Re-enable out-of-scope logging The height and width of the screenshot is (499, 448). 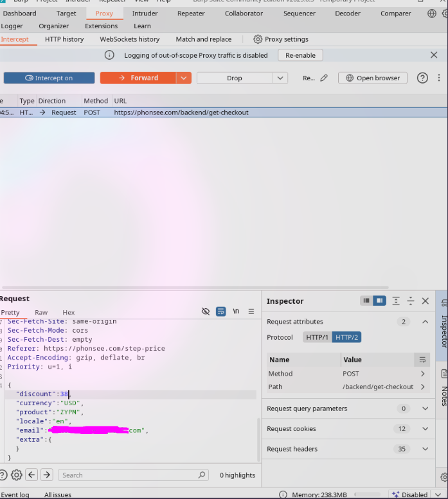tap(300, 55)
